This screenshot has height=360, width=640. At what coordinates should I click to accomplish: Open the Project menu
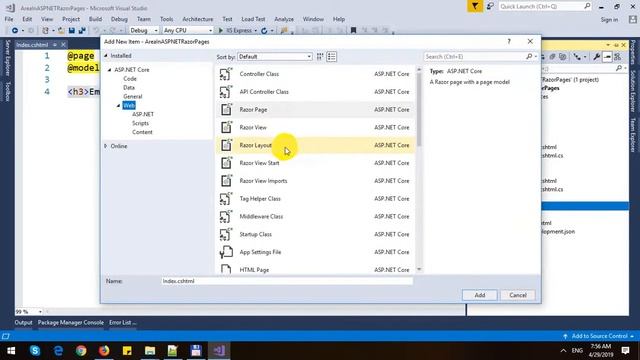pos(71,19)
